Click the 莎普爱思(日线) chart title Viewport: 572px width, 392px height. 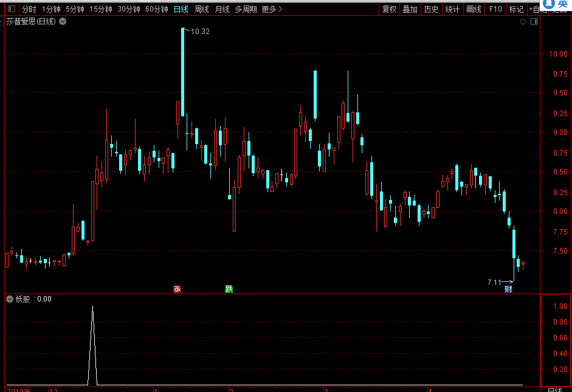[31, 21]
